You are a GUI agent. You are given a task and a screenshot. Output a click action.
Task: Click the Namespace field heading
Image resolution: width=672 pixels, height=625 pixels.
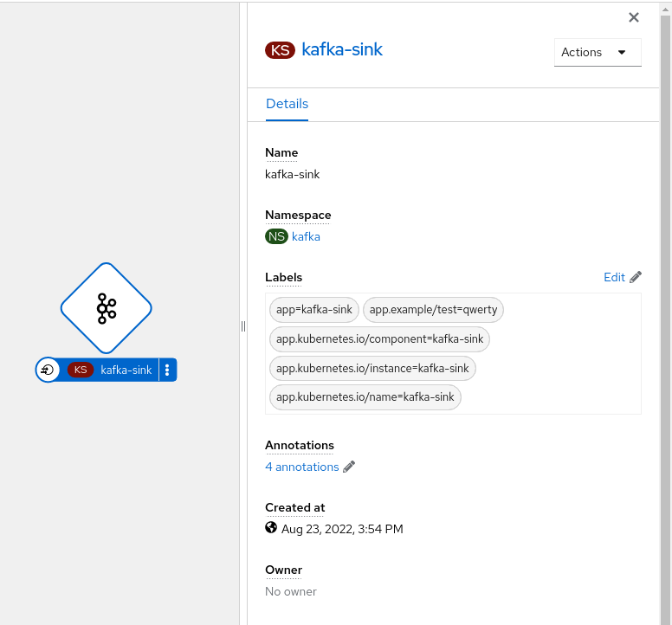tap(298, 215)
